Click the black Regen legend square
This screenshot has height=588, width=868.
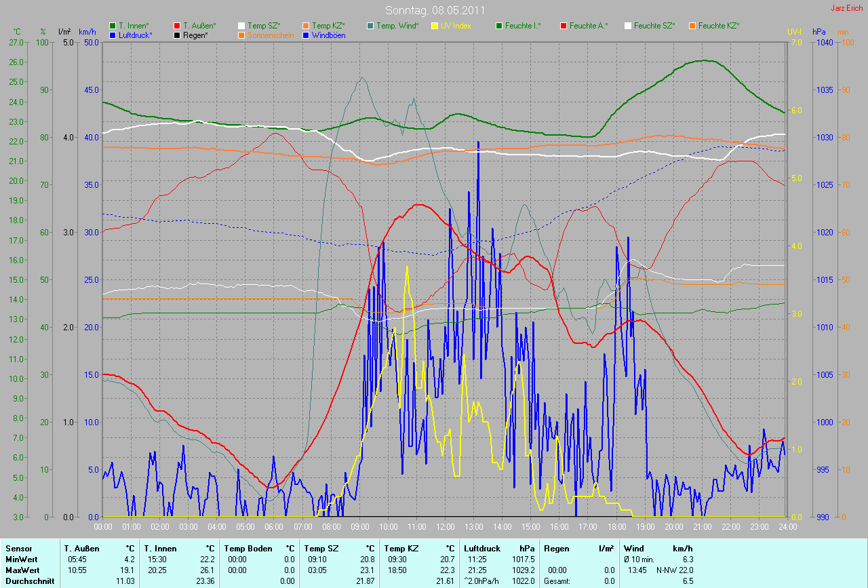[x=177, y=35]
